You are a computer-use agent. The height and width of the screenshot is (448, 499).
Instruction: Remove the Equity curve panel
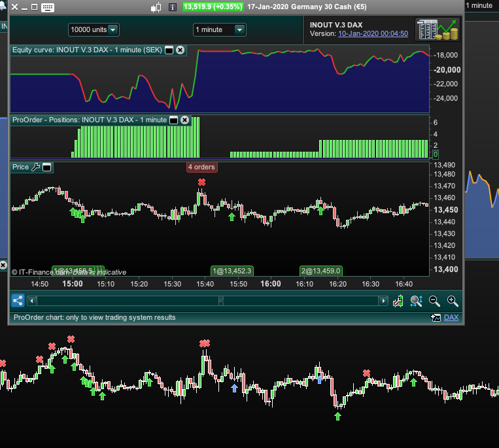pos(181,50)
